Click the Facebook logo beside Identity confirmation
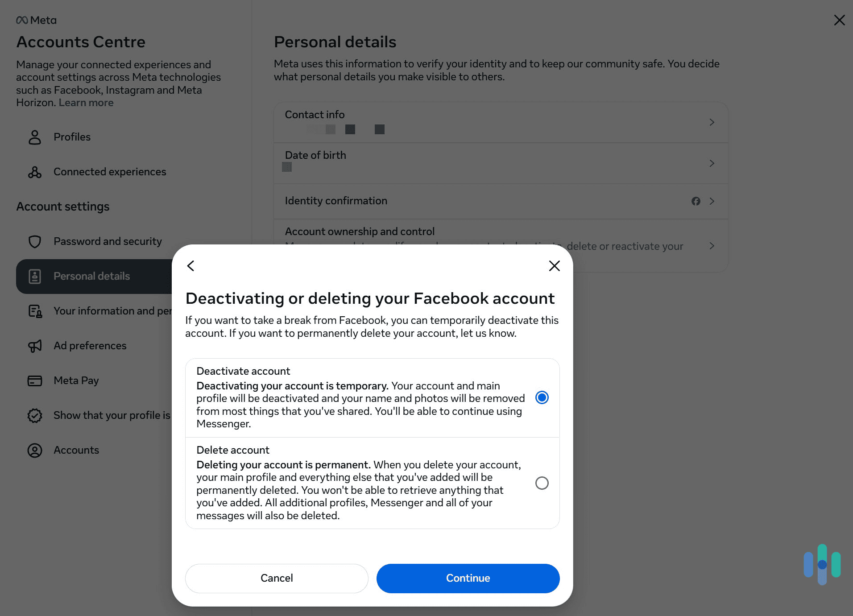 pos(696,201)
